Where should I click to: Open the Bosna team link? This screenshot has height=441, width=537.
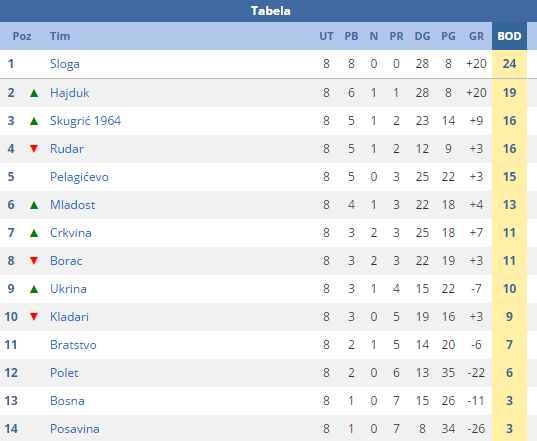click(x=67, y=401)
